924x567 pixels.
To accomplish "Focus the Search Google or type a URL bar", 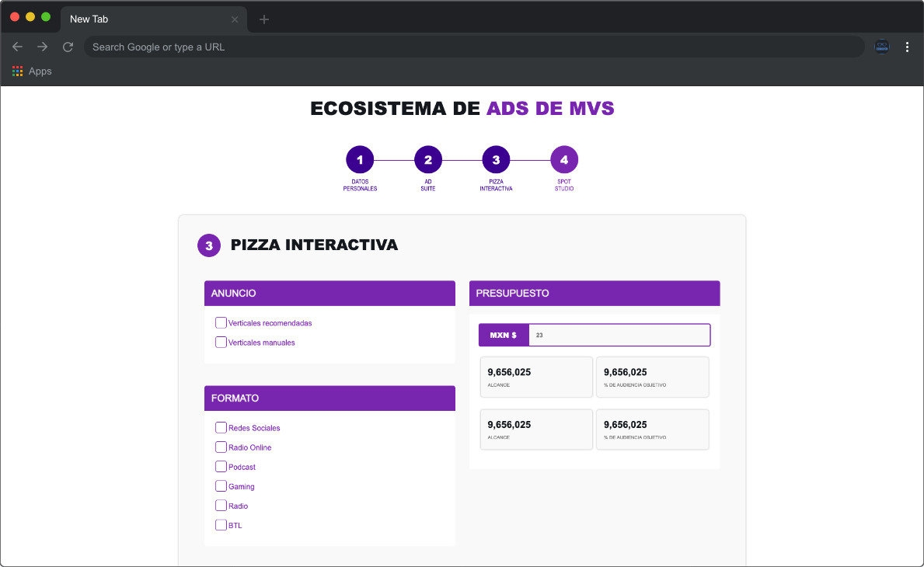I will click(474, 47).
